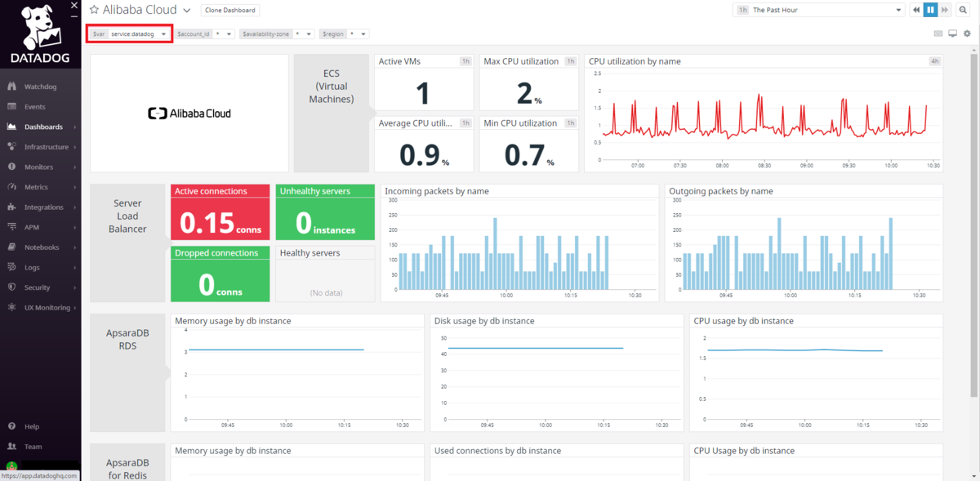Click the Dashboards chart icon
This screenshot has width=980, height=481.
pyautogui.click(x=11, y=127)
